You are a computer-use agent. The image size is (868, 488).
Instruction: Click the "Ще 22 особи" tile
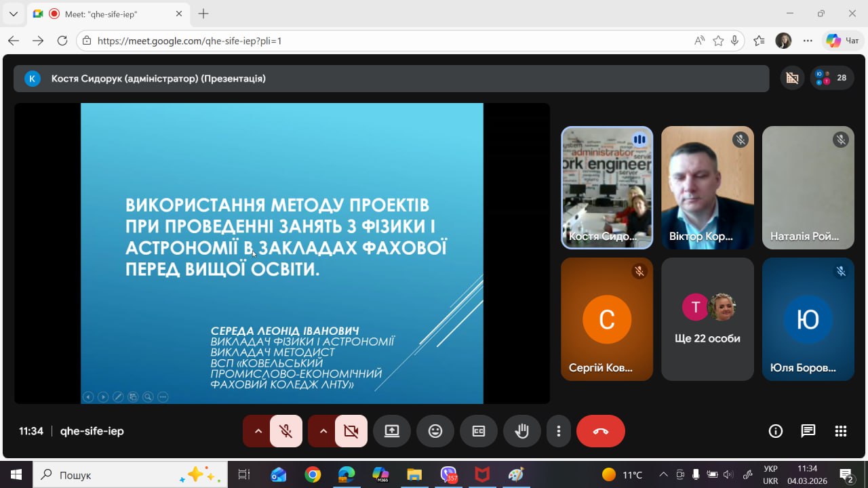[x=707, y=319]
